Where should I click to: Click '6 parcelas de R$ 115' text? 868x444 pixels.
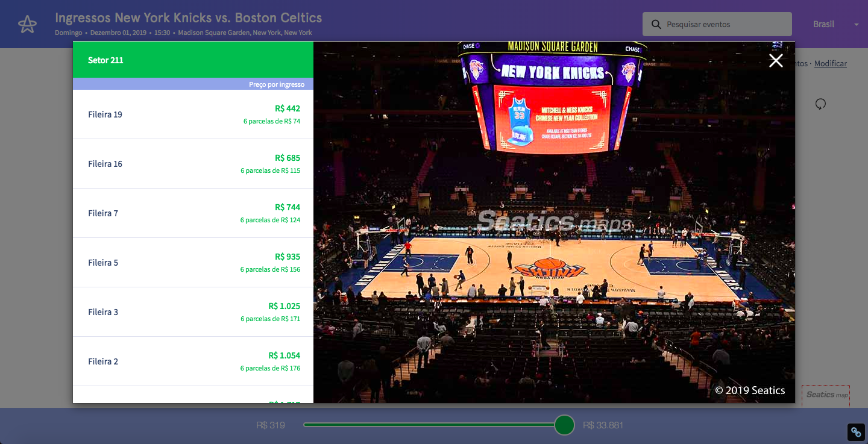click(271, 170)
